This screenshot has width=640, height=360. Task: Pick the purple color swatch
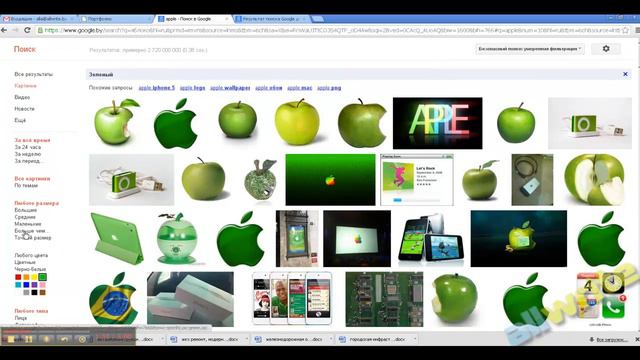pyautogui.click(x=34, y=284)
